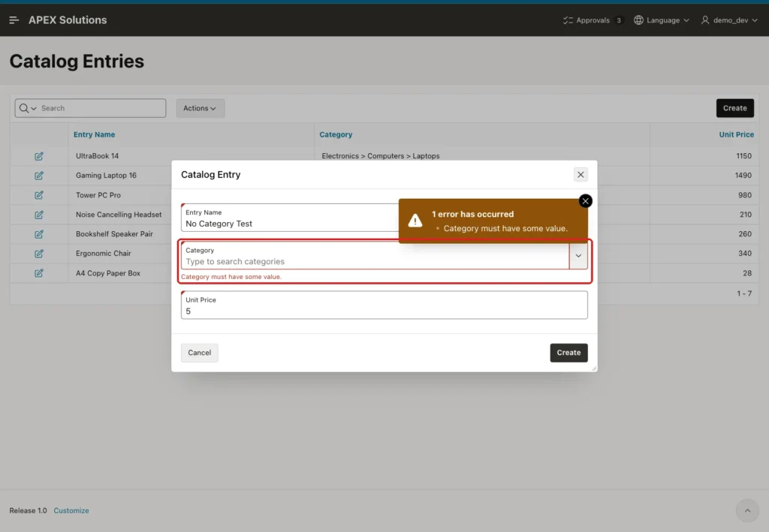Open the search column selector chevron

33,108
